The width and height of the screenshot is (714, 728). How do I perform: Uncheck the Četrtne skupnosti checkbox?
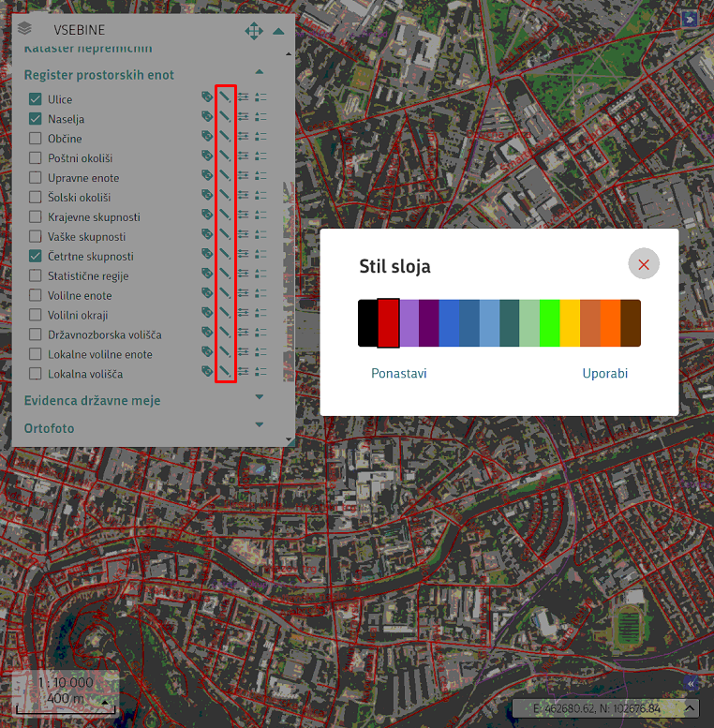[36, 256]
